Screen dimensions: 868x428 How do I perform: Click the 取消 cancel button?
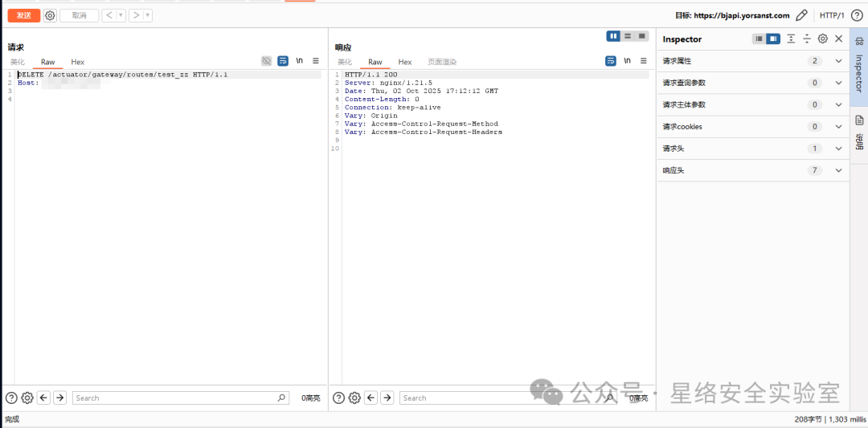(x=79, y=15)
